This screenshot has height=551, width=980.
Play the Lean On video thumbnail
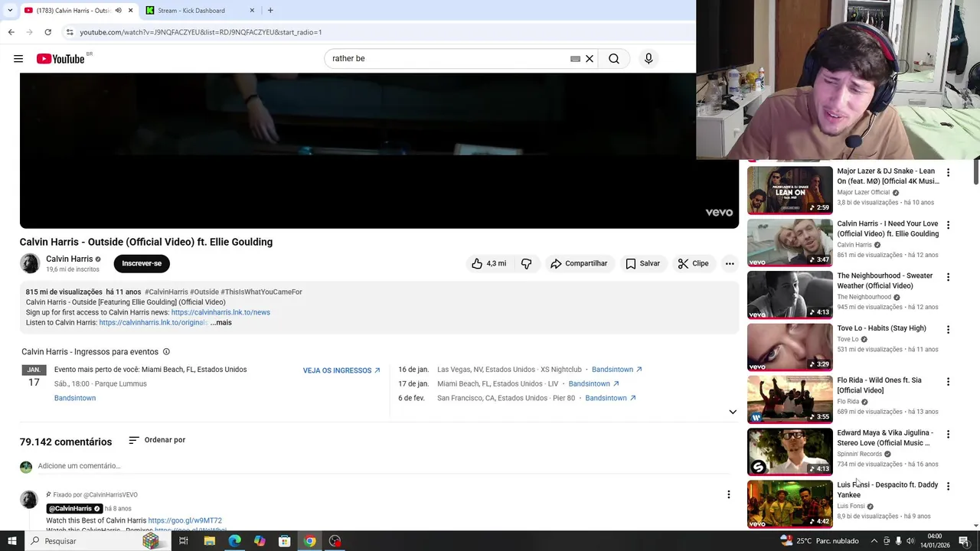[789, 190]
